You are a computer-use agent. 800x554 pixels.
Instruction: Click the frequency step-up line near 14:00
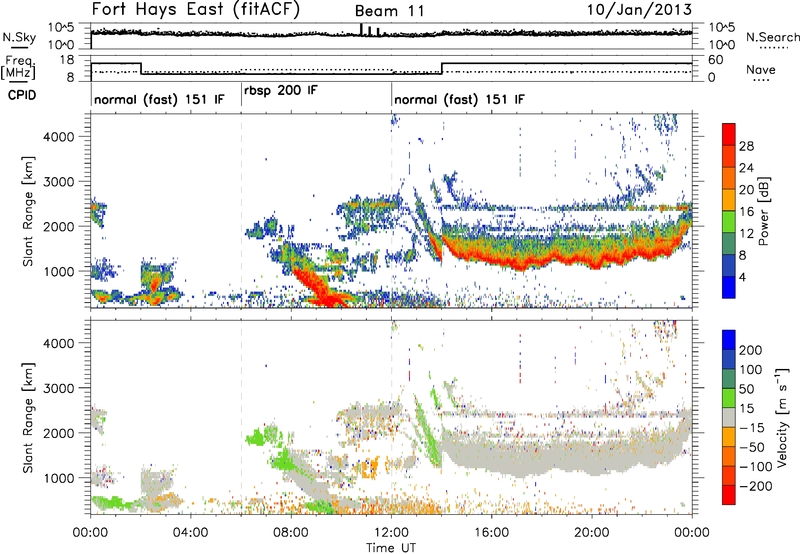pyautogui.click(x=442, y=68)
